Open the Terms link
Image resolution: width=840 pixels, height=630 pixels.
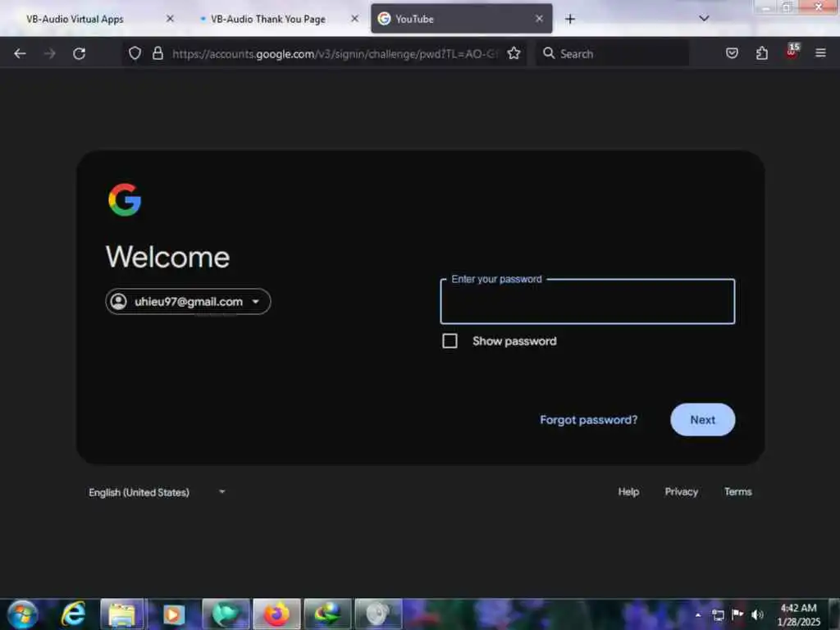point(737,491)
